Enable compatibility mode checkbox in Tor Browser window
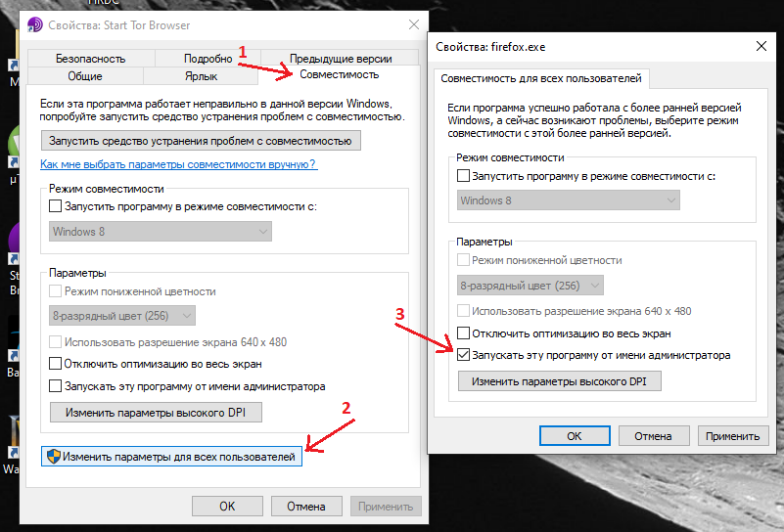This screenshot has height=532, width=784. [x=56, y=206]
